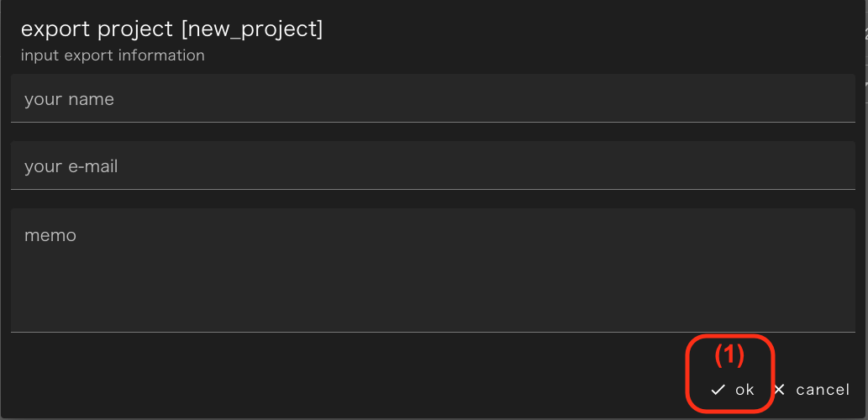Click the 'your e-mail' placeholder text
The image size is (868, 420).
(x=71, y=166)
